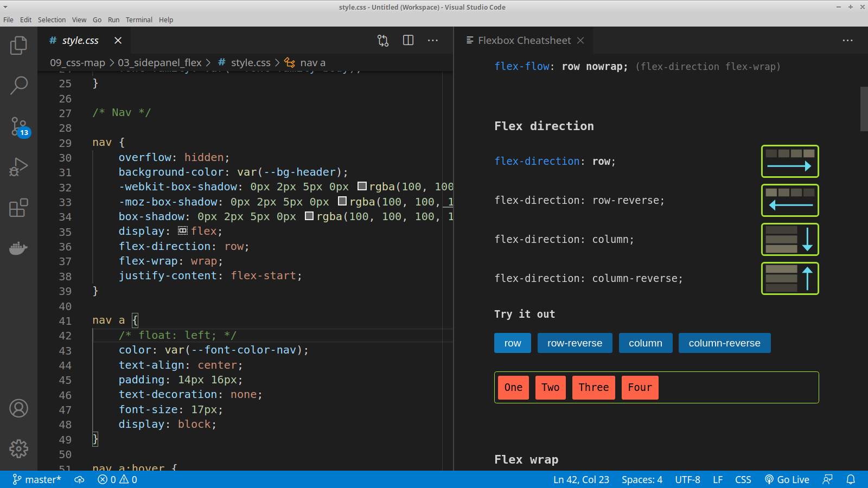Open notifications via the status bar bell
The image size is (868, 488).
(852, 479)
